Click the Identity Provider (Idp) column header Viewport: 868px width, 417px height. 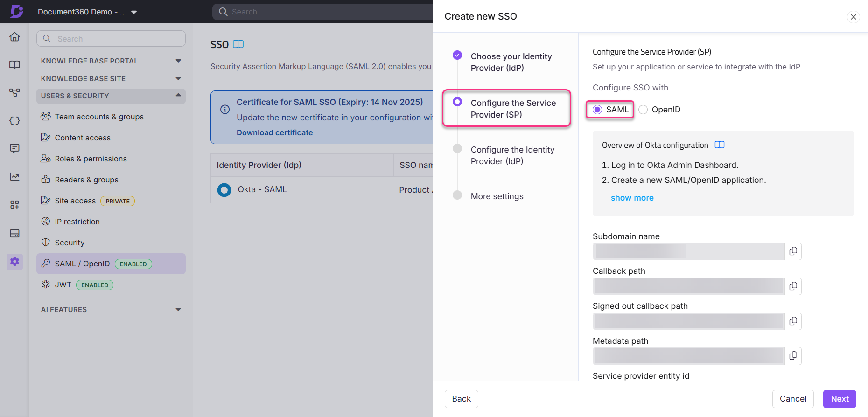point(259,165)
